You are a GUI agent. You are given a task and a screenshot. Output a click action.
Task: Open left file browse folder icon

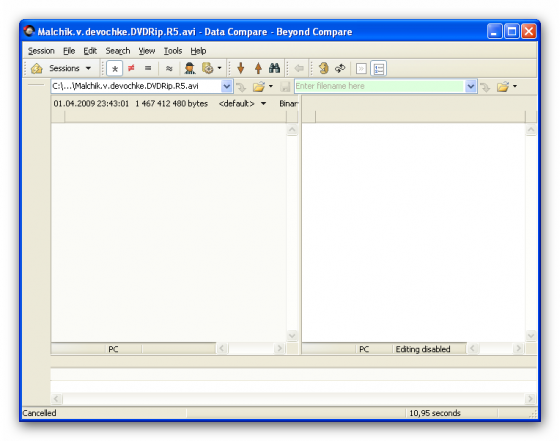coord(259,86)
